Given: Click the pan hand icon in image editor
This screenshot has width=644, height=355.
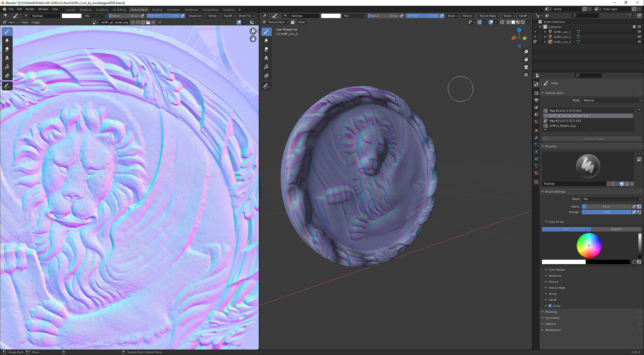Looking at the screenshot, I should [253, 39].
